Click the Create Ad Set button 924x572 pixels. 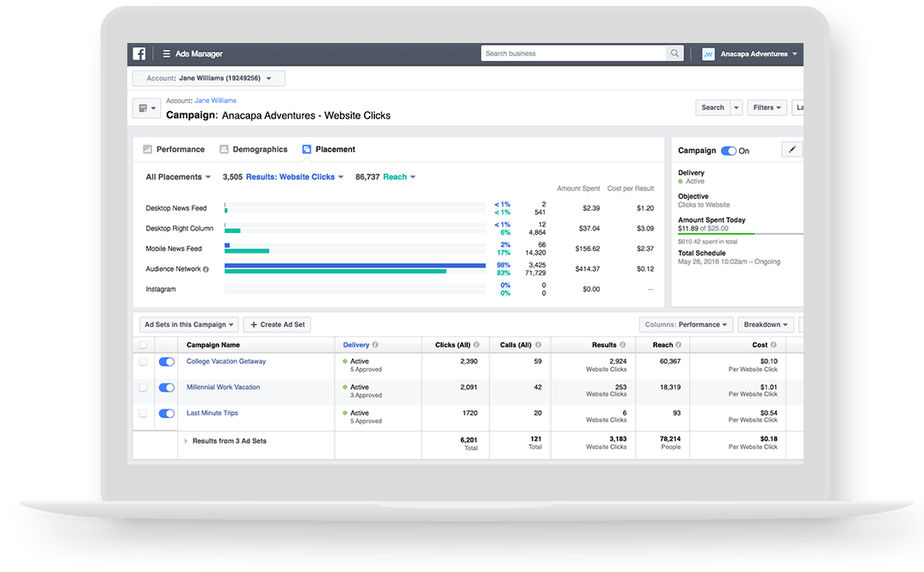276,325
